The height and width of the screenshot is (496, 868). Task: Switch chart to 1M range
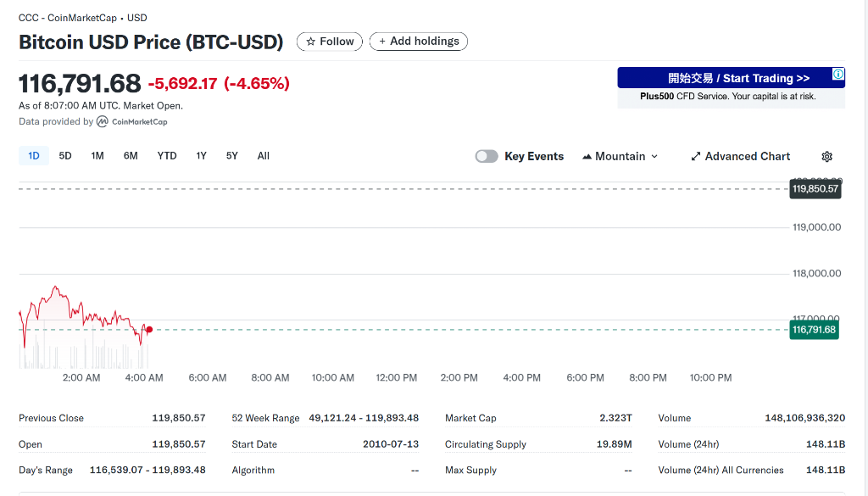(x=97, y=156)
